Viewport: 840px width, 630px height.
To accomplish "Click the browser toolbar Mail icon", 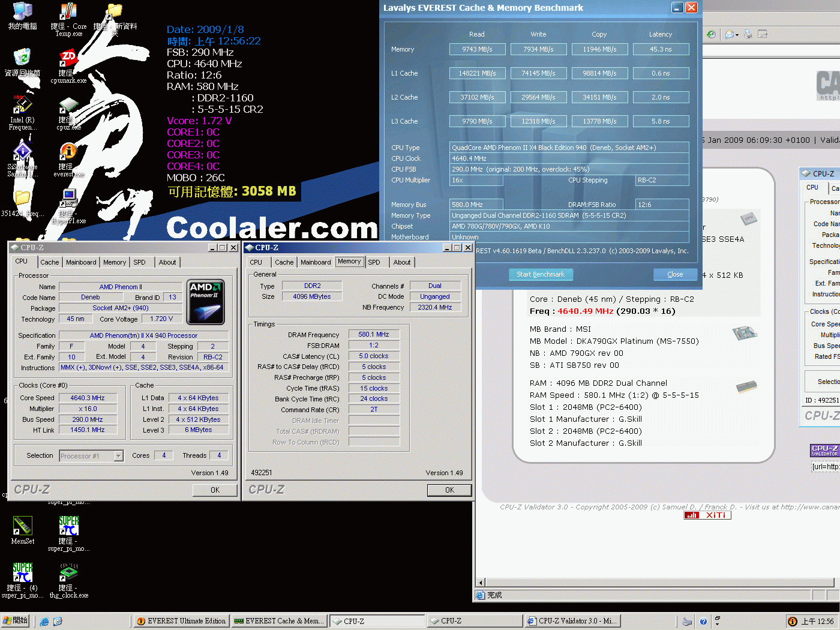I will point(729,34).
